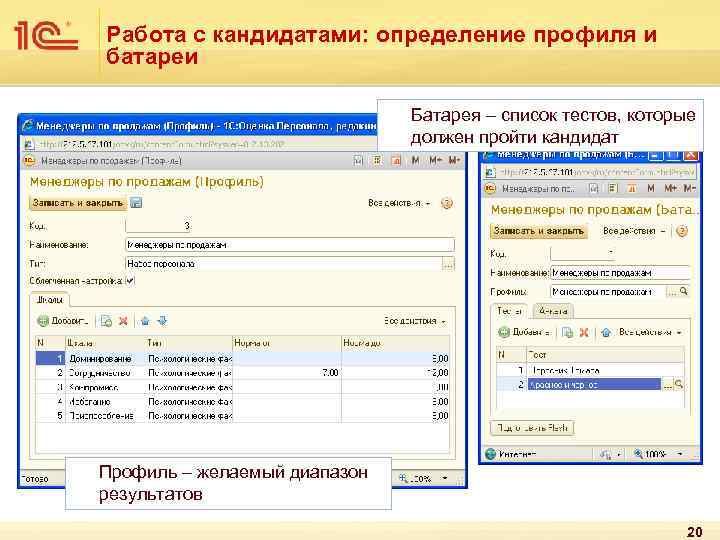Click the Код field in Profile window
Viewport: 720px width, 540px height.
coord(158,225)
